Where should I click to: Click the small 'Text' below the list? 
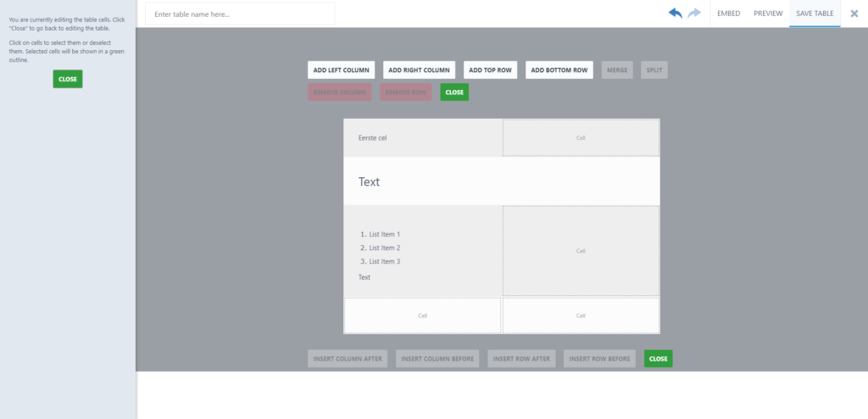[x=364, y=277]
